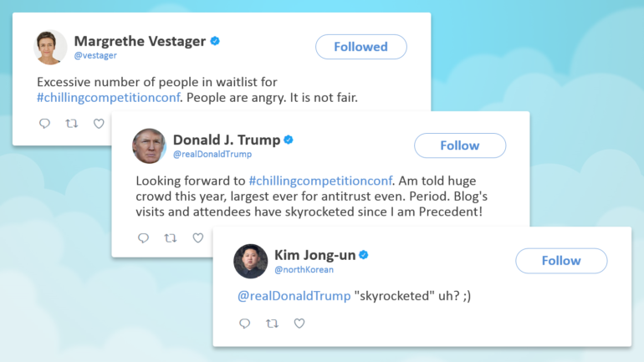Follow Kim Jong-un
The image size is (644, 362).
pos(561,261)
